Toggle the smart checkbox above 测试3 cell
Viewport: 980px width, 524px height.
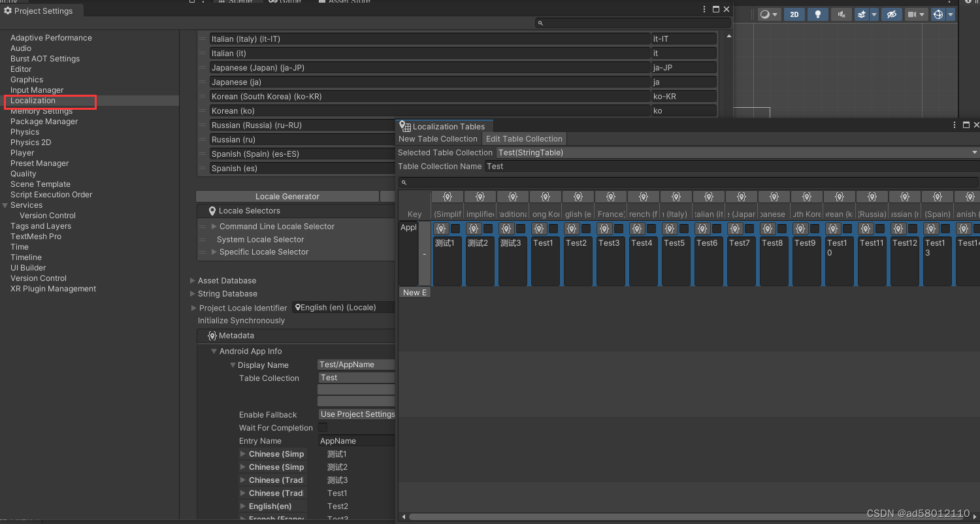pos(521,229)
